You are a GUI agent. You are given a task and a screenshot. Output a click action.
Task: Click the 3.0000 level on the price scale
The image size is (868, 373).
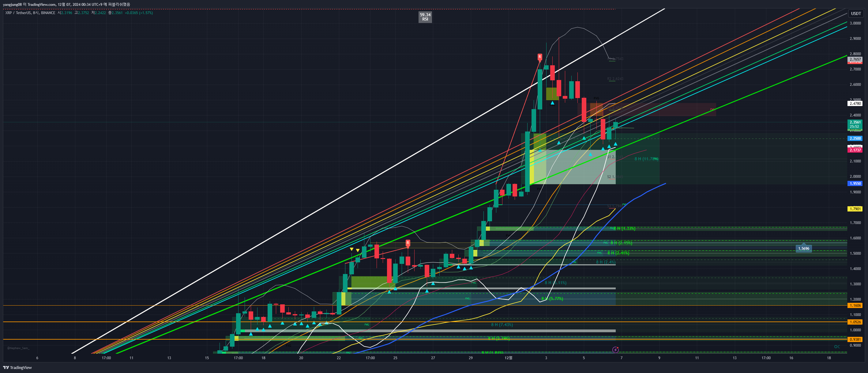pyautogui.click(x=855, y=23)
